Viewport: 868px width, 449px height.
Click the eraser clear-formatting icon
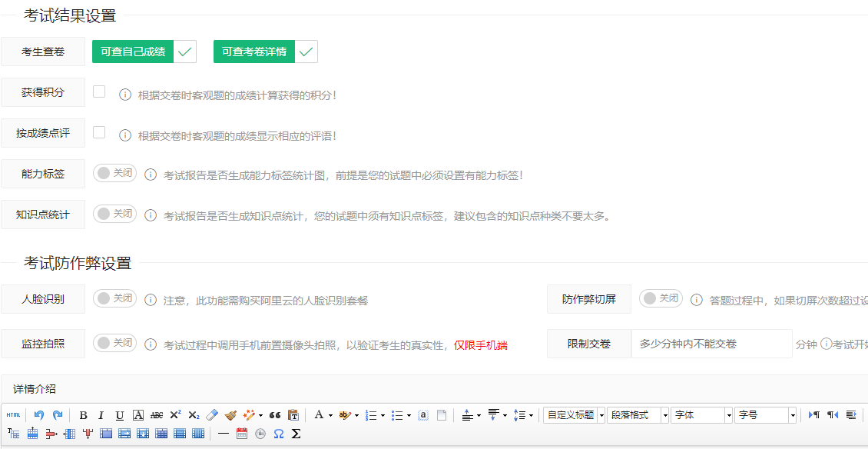[213, 415]
